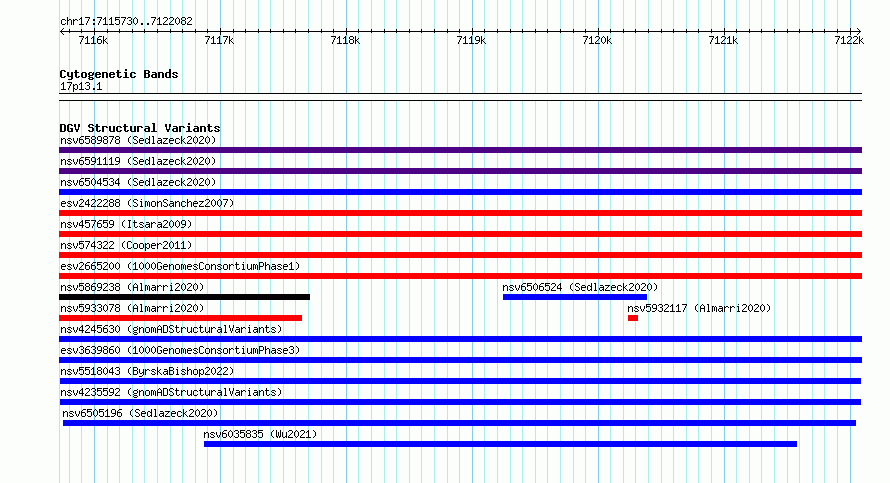Click the blue bar under esv3639860

pos(460,360)
